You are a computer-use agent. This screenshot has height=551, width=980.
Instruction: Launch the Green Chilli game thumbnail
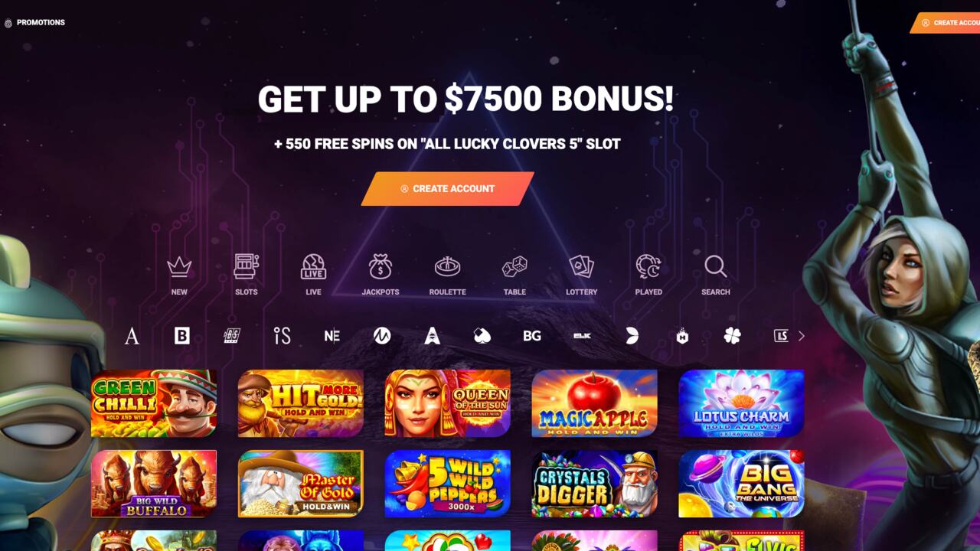tap(154, 403)
